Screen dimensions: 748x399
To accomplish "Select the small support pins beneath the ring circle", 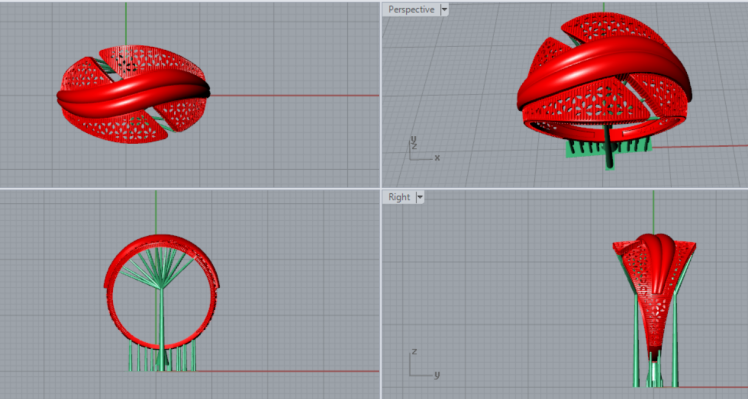I will tap(162, 356).
